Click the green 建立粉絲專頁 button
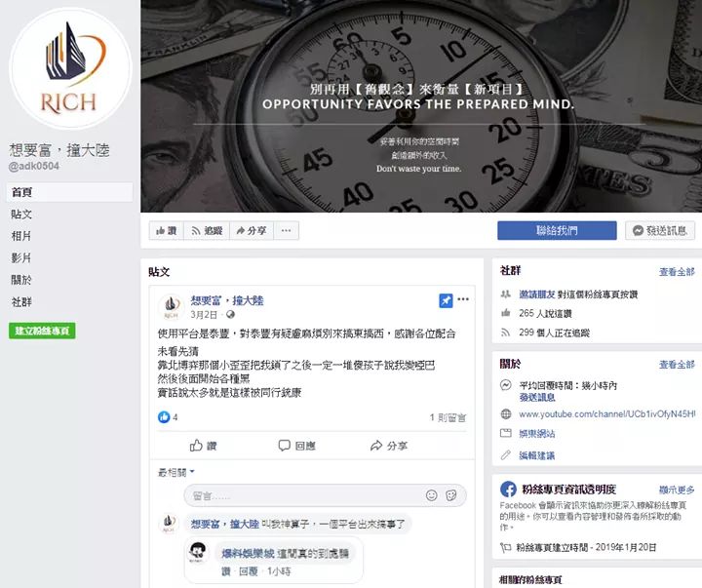702x588 pixels. [42, 331]
